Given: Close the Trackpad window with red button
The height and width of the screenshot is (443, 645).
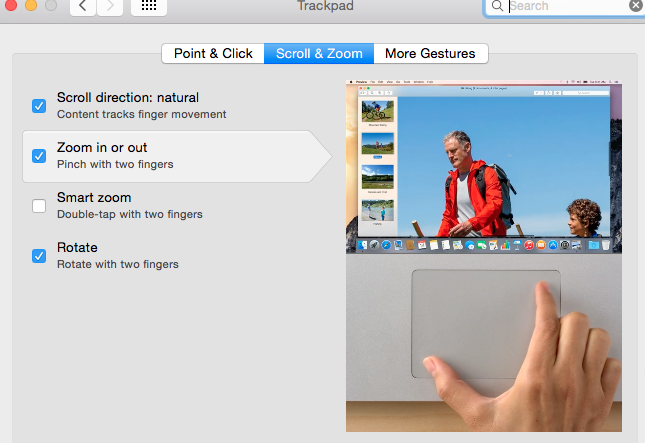Looking at the screenshot, I should [10, 5].
